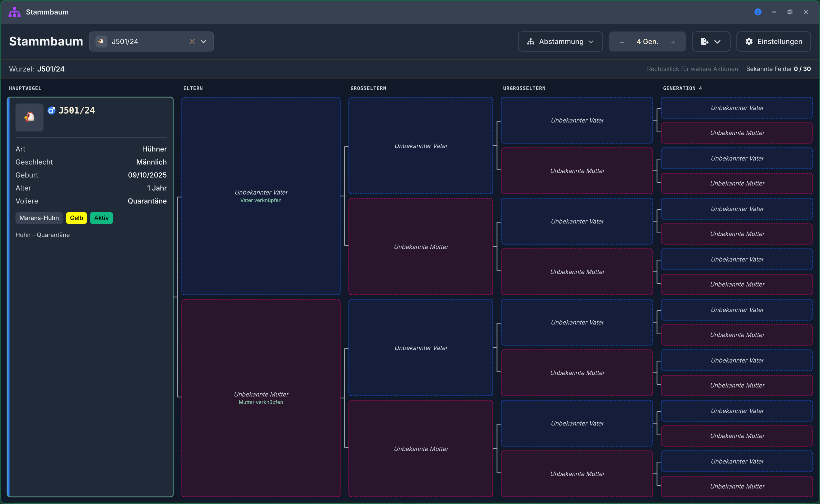This screenshot has width=820, height=504.
Task: Click the purple Stammbaum app logo
Action: pyautogui.click(x=15, y=12)
